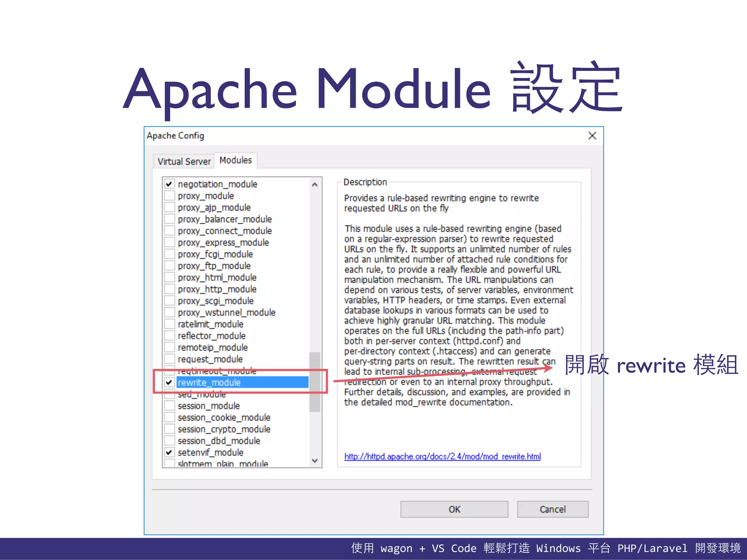Viewport: 747px width, 560px height.
Task: Click the Cancel button
Action: pos(553,509)
